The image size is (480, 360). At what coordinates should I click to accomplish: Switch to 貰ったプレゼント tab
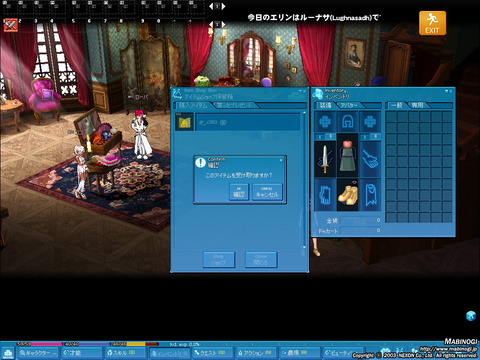point(235,105)
